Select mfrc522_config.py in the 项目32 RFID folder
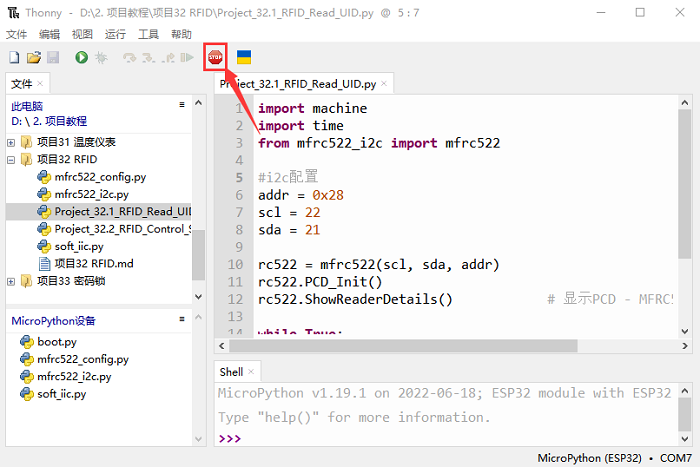The height and width of the screenshot is (467, 700). pos(100,177)
